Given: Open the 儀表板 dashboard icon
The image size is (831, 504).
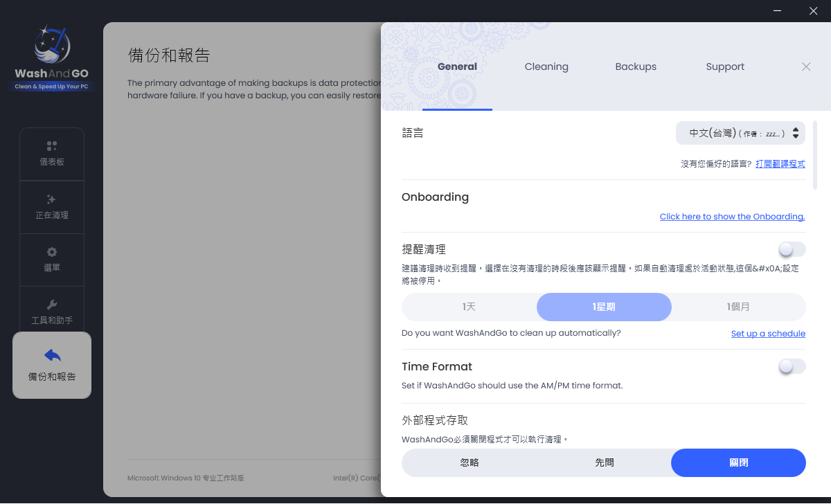Looking at the screenshot, I should coord(52,146).
